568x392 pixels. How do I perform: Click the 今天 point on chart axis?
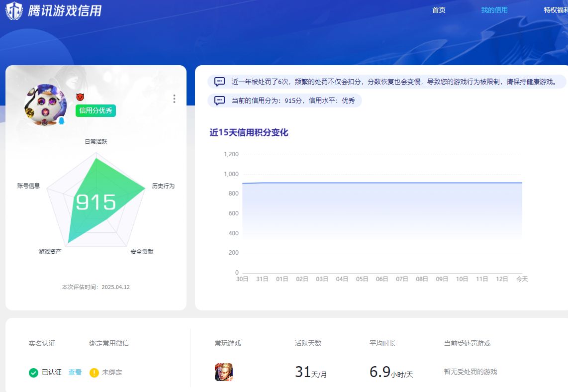pos(522,279)
